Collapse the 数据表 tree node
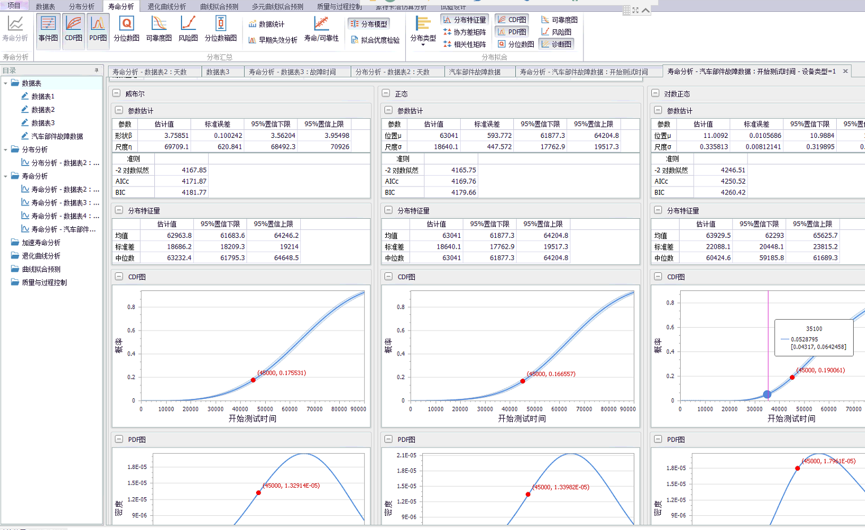The width and height of the screenshot is (865, 530). (x=6, y=83)
